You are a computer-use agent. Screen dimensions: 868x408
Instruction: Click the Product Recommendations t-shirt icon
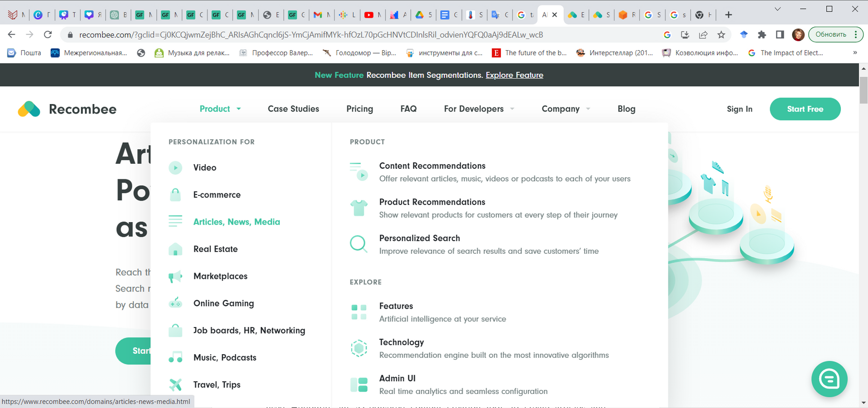pos(359,208)
